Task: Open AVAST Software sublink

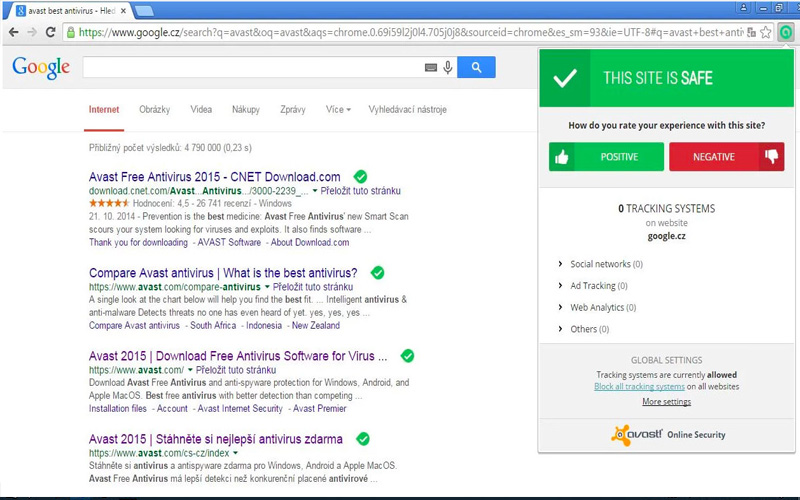Action: coord(229,242)
